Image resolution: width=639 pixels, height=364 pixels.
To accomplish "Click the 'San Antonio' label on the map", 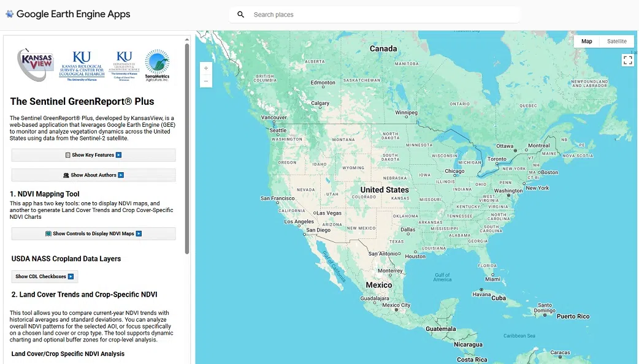I will click(383, 254).
